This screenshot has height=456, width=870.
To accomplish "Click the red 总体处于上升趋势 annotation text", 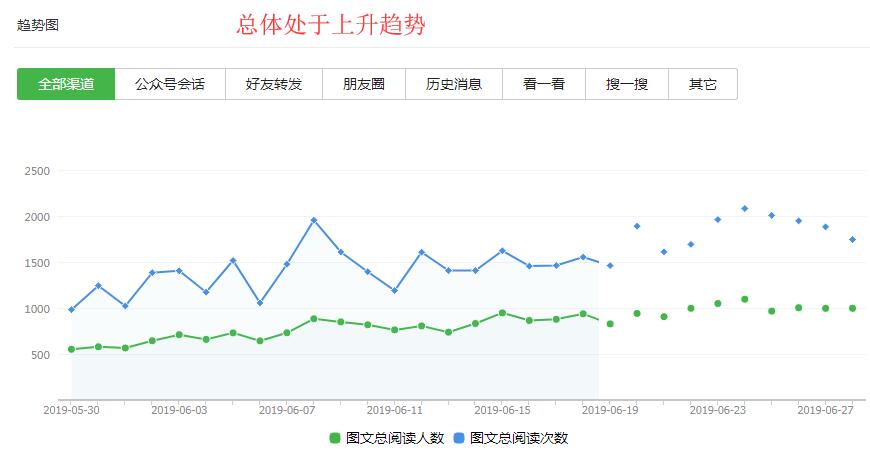I will coord(331,24).
